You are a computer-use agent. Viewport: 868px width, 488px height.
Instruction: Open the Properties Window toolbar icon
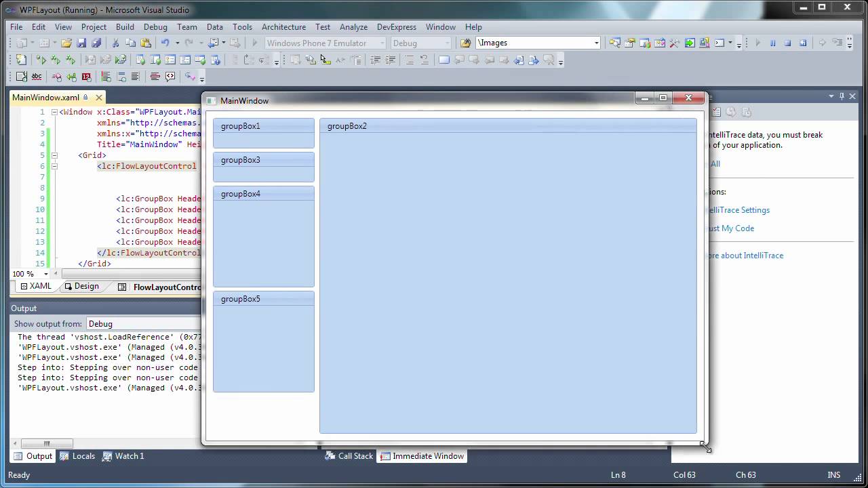[x=629, y=43]
